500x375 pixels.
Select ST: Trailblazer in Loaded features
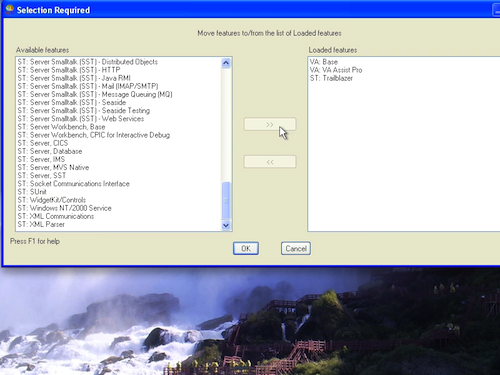coord(331,78)
